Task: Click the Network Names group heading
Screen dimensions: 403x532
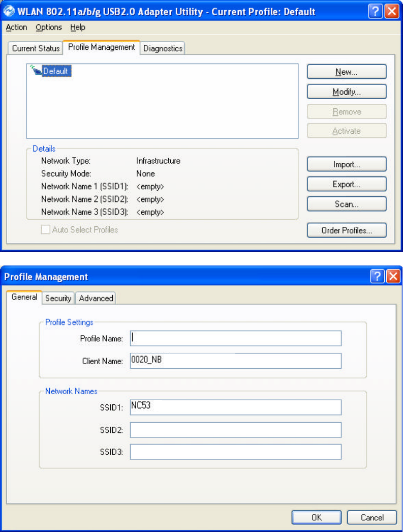Action: (71, 391)
